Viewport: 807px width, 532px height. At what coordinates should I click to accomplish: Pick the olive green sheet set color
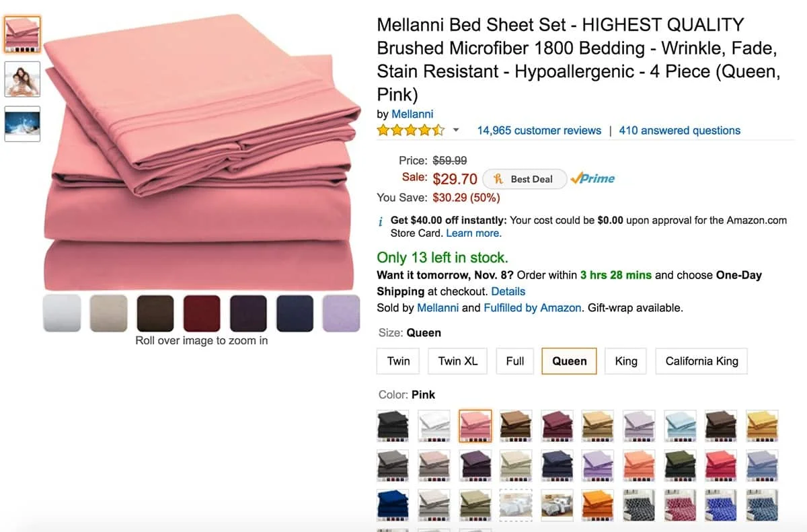coord(680,465)
